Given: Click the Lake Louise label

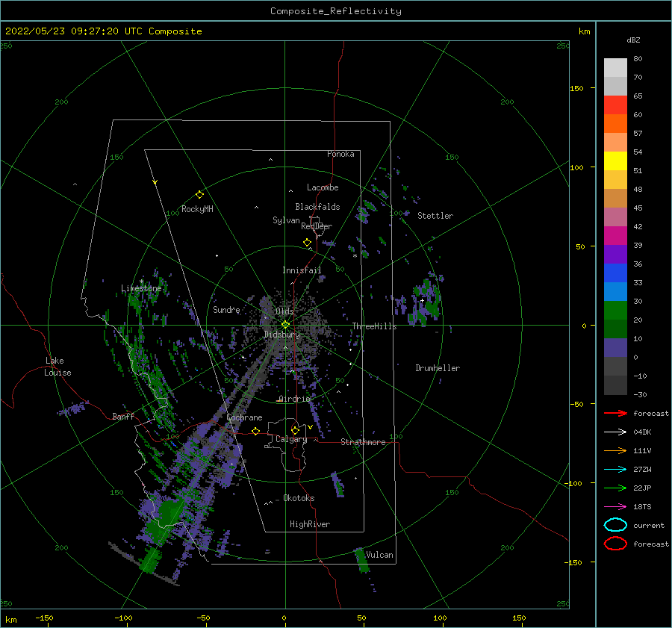Looking at the screenshot, I should pyautogui.click(x=57, y=367).
